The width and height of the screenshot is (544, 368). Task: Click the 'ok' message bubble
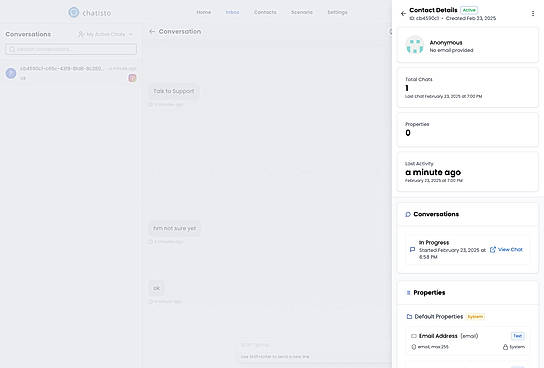[x=156, y=288]
